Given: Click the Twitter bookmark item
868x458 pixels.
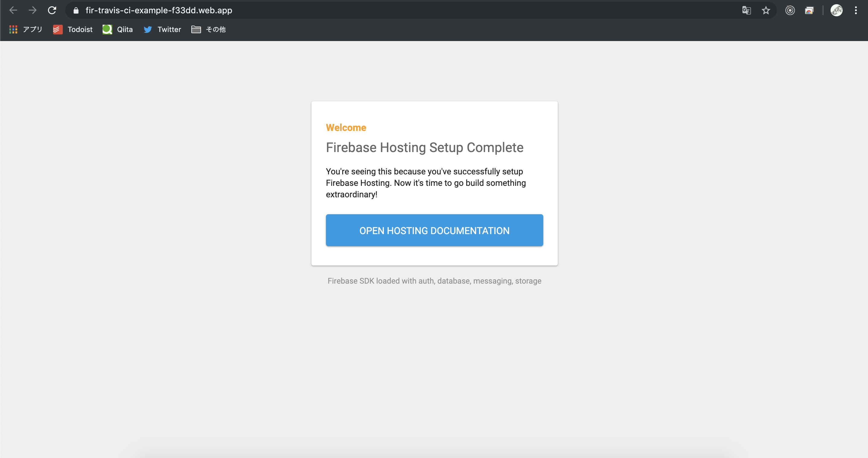Looking at the screenshot, I should point(161,29).
